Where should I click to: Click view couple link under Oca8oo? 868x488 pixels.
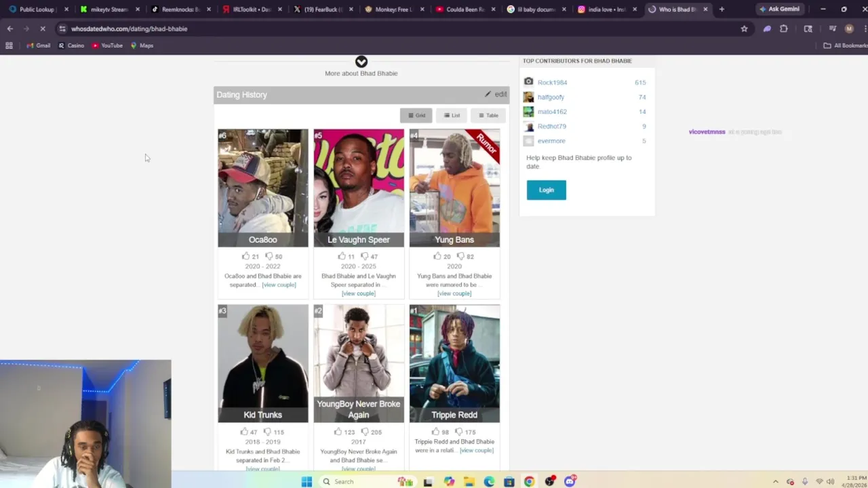[279, 285]
